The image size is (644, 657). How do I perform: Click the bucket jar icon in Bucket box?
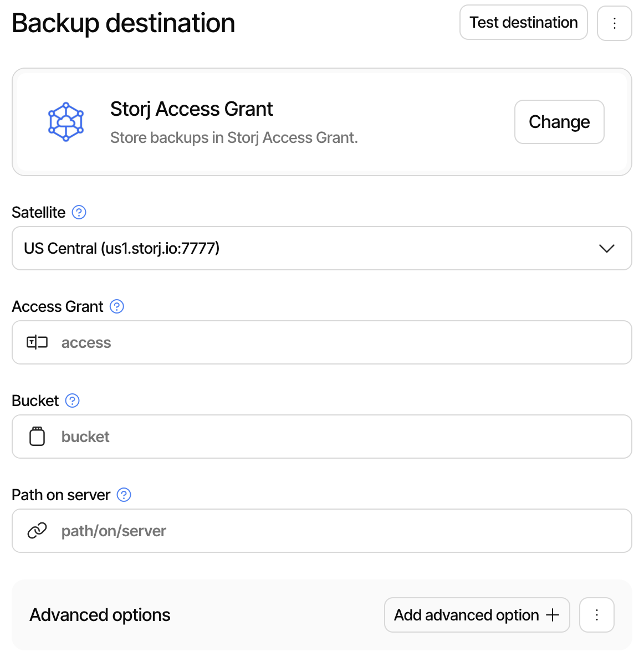(37, 437)
